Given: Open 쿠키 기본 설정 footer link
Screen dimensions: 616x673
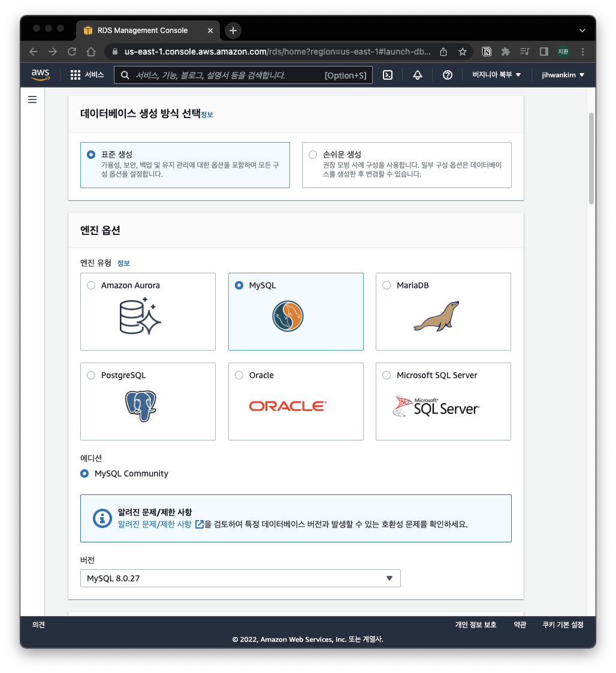Looking at the screenshot, I should coord(563,625).
